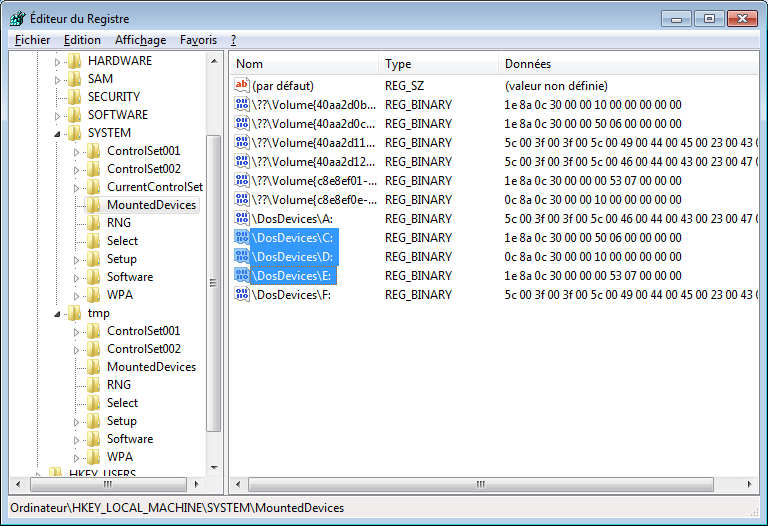The image size is (768, 526).
Task: Sort values by Type column header
Action: pos(438,64)
